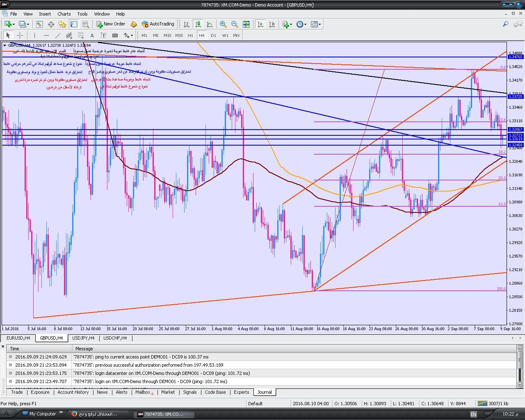
Task: Close the Terminal panel with the X
Action: (3, 347)
